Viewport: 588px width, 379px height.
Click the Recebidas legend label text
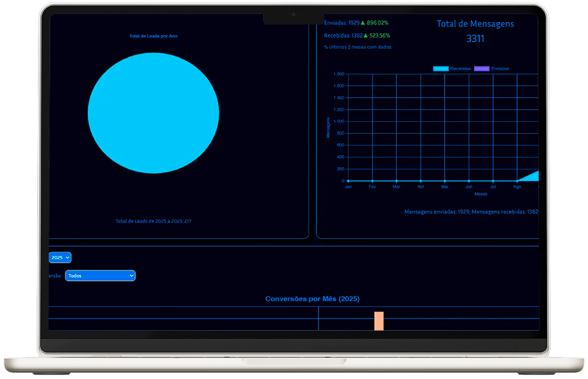[461, 69]
